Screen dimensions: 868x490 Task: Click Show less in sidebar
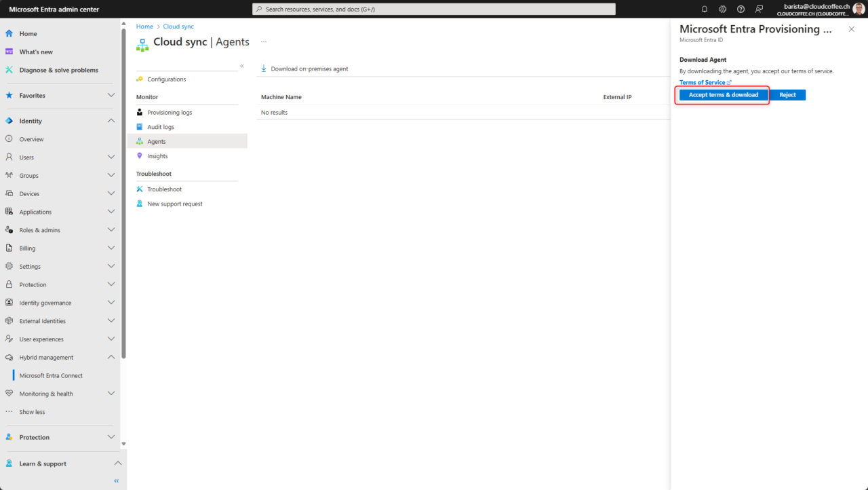(32, 412)
